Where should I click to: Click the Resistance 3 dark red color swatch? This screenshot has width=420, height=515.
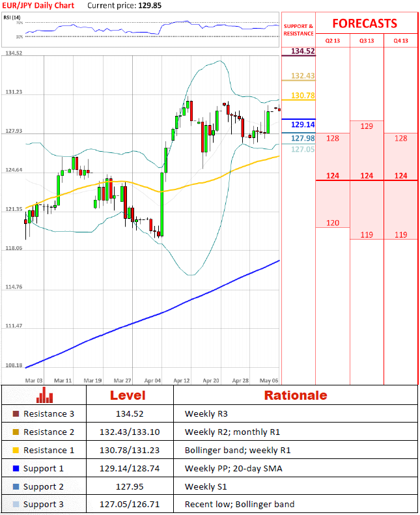coord(16,413)
